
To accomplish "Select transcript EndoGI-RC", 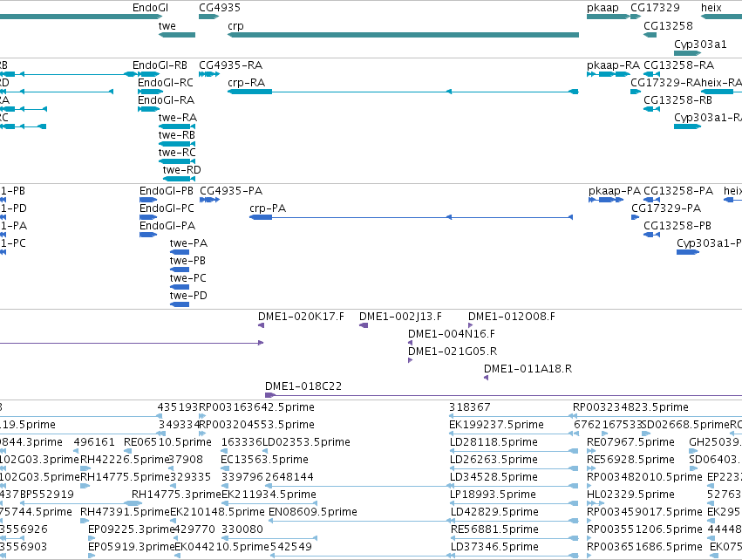I will point(150,92).
